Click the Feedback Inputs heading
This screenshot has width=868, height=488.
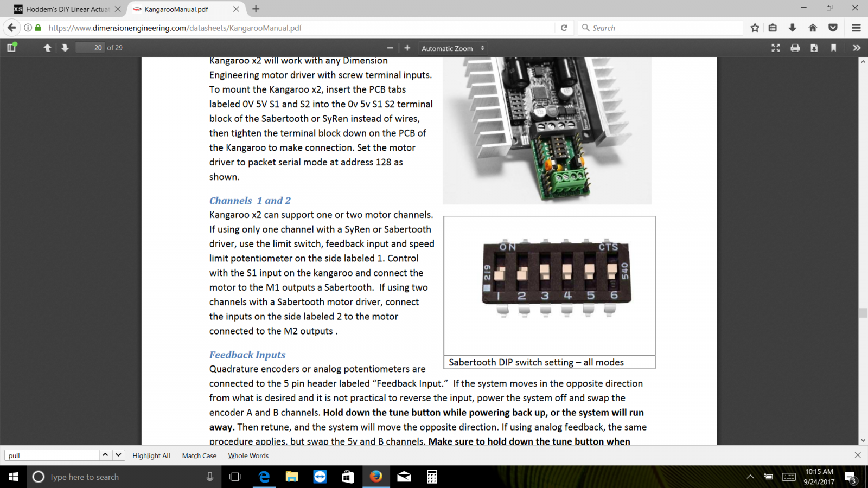click(x=247, y=355)
